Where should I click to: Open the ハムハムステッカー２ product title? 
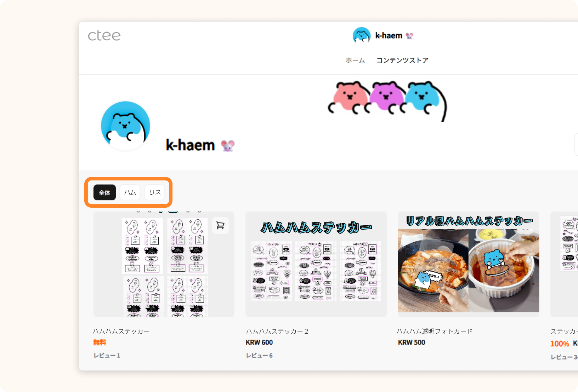tap(277, 331)
